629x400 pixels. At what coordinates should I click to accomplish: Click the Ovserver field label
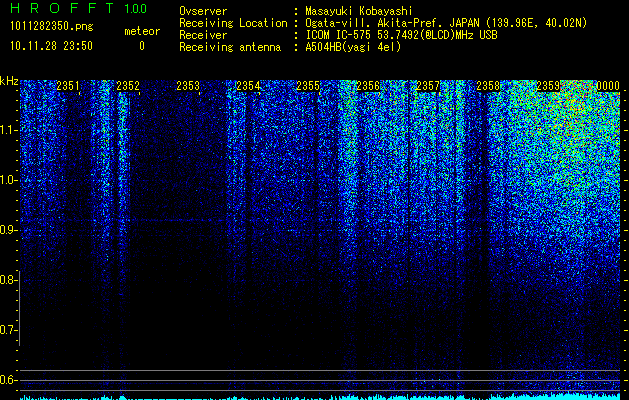pos(203,11)
